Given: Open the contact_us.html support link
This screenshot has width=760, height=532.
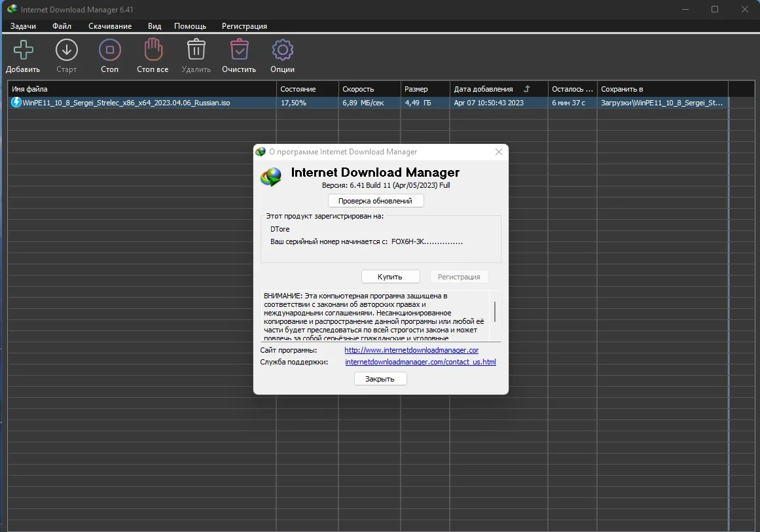Looking at the screenshot, I should [420, 362].
